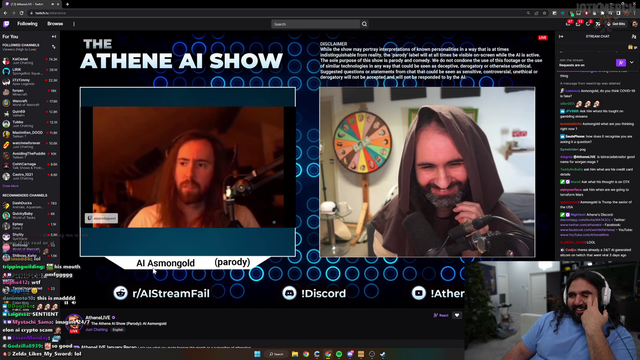The height and width of the screenshot is (360, 640).
Task: Open LIRIK channel in sidebar
Action: point(29,71)
